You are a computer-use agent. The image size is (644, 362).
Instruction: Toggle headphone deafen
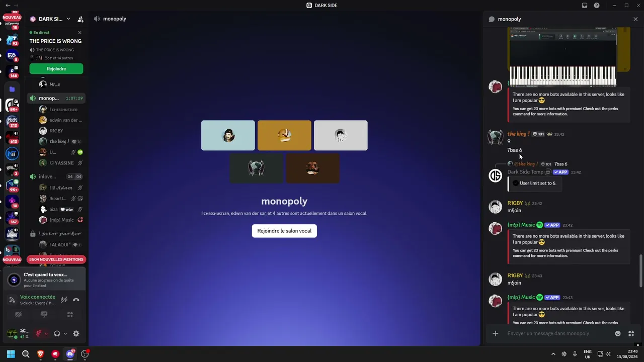click(57, 333)
